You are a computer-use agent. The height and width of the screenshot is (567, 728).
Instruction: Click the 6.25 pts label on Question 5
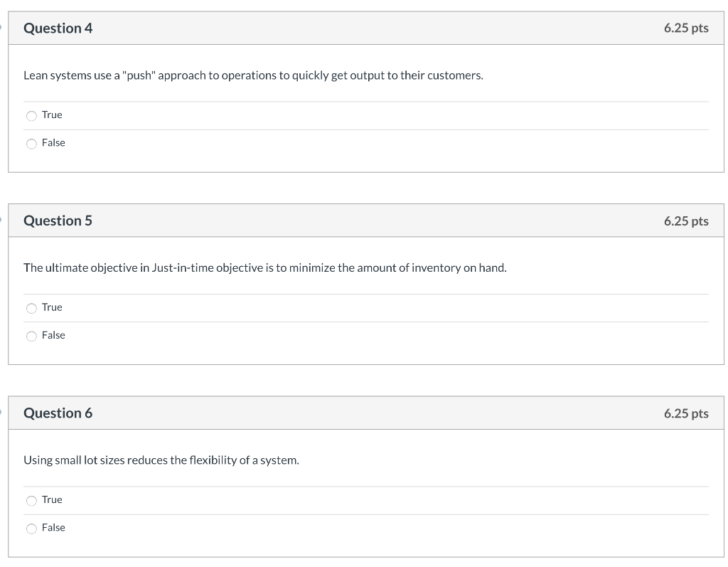(685, 221)
